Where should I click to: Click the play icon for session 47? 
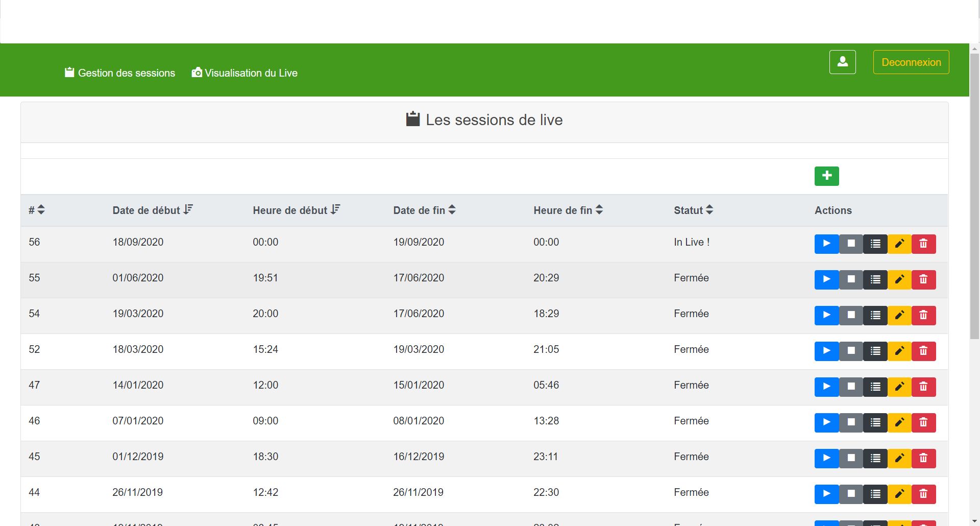(826, 387)
